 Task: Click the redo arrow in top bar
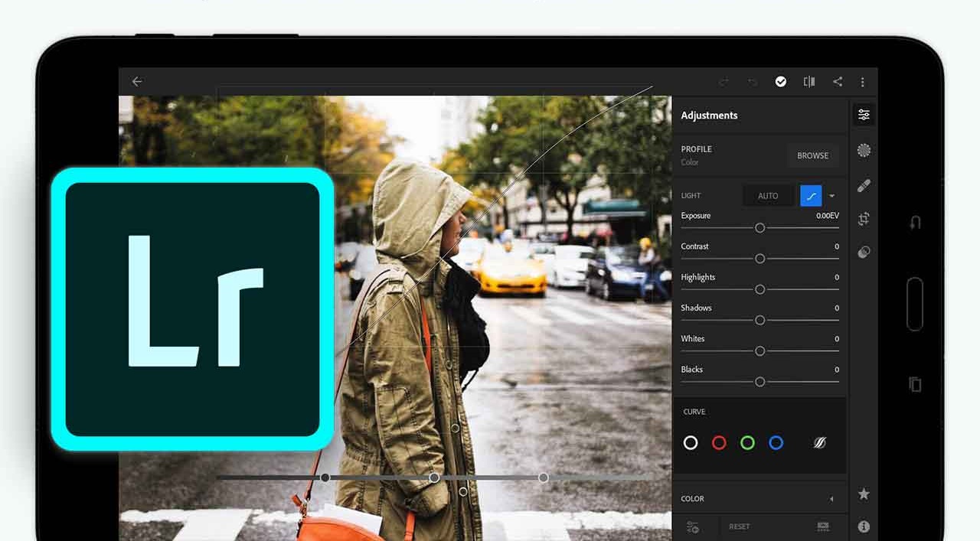tap(724, 82)
